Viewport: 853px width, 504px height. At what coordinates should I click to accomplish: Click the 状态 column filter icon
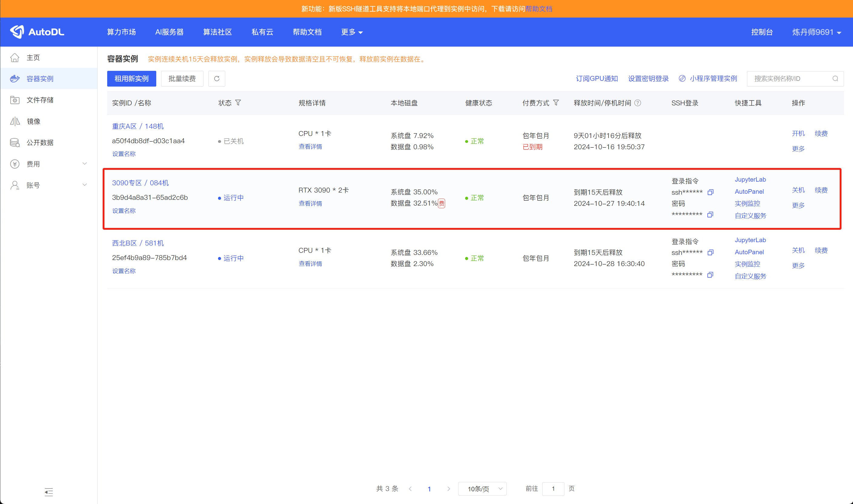(x=238, y=103)
